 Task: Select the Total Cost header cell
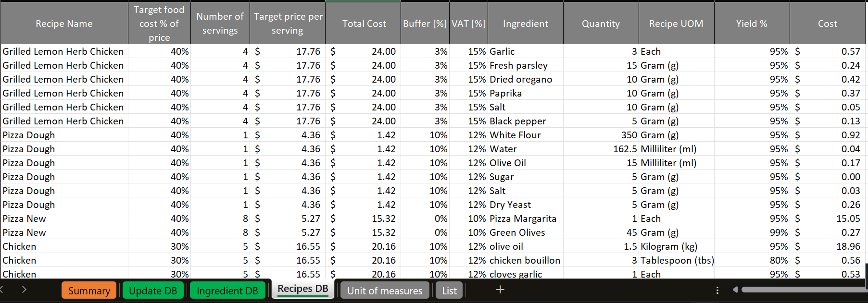[x=364, y=24]
